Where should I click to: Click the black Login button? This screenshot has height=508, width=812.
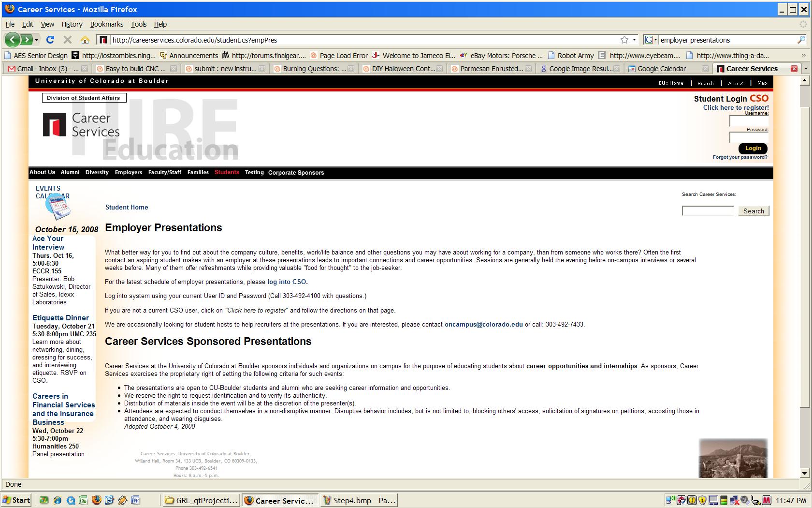tap(753, 148)
